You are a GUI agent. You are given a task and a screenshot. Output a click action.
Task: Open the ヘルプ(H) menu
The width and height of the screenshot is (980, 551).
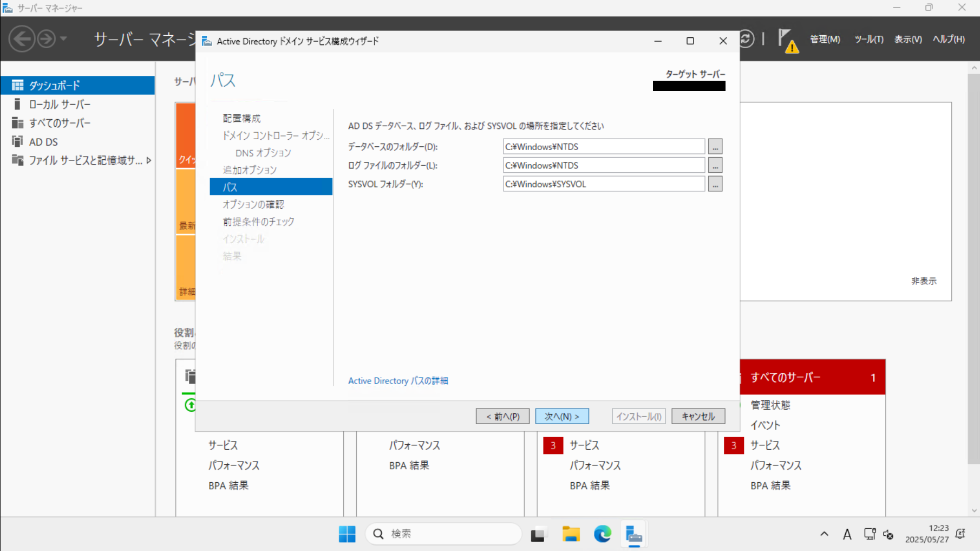click(x=949, y=39)
